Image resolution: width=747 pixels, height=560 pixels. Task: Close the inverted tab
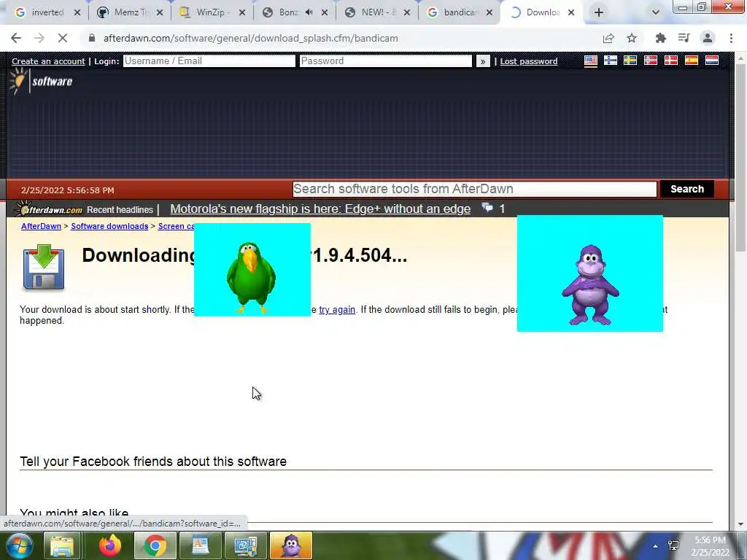[x=77, y=12]
